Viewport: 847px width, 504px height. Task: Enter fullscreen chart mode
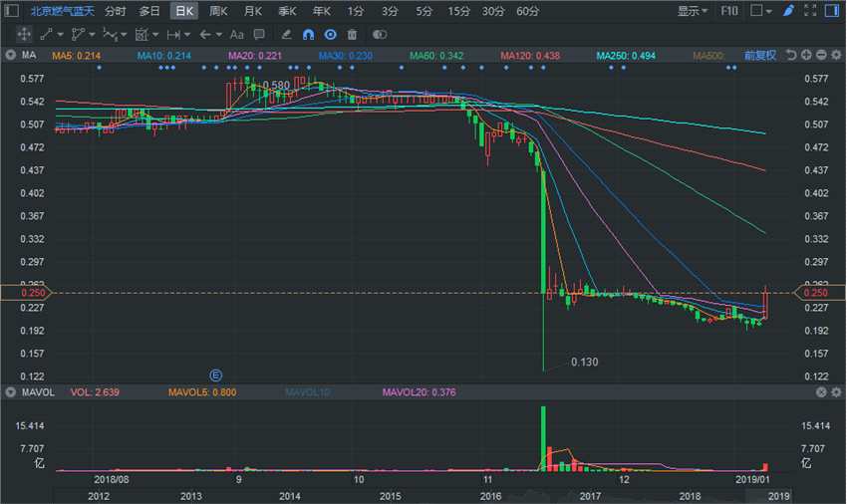(810, 11)
